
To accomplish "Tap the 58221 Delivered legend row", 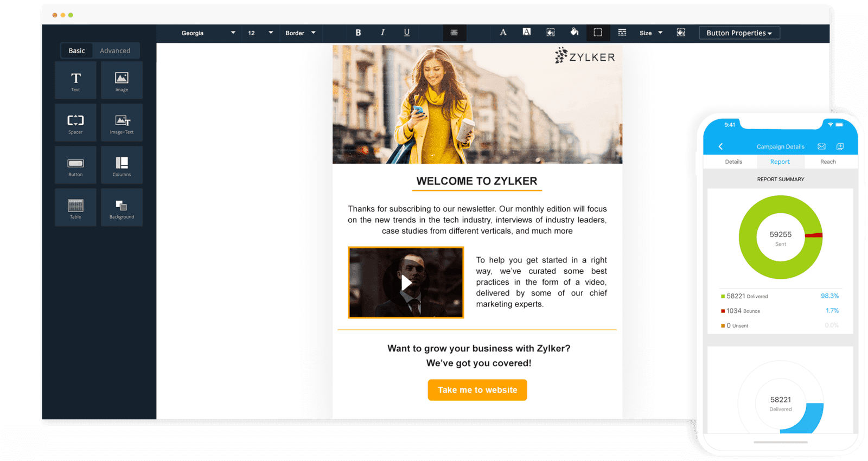I will click(x=780, y=296).
